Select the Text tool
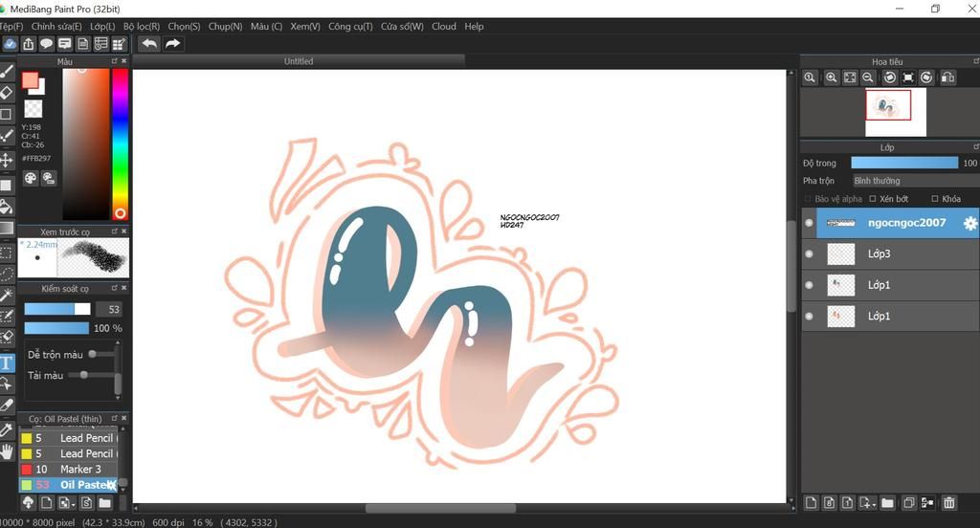The image size is (980, 528). pyautogui.click(x=7, y=363)
